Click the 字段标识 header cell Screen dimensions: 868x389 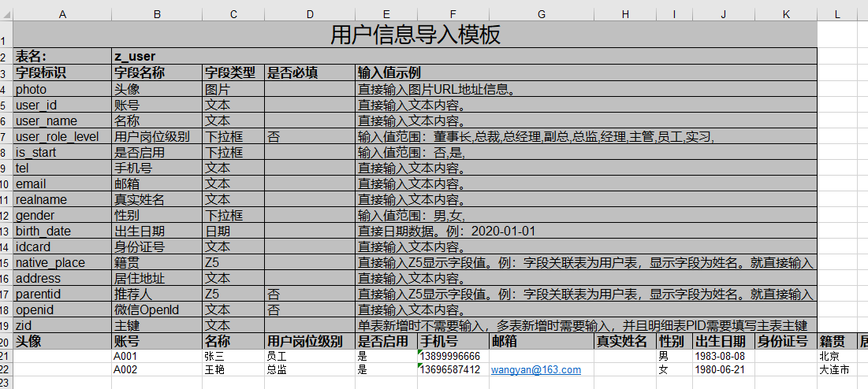click(62, 72)
